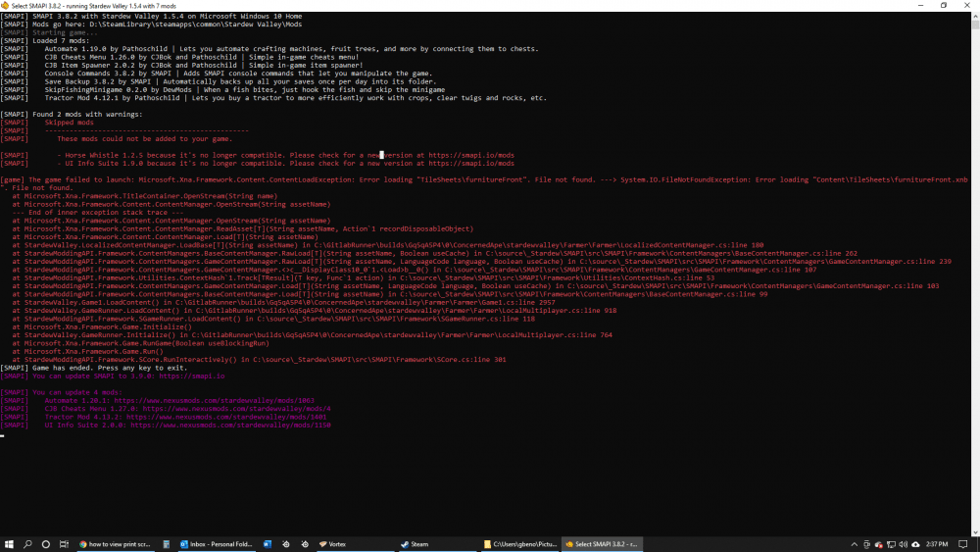Restore down the SMAPI console window
Screen dimensions: 980x552
tap(944, 6)
